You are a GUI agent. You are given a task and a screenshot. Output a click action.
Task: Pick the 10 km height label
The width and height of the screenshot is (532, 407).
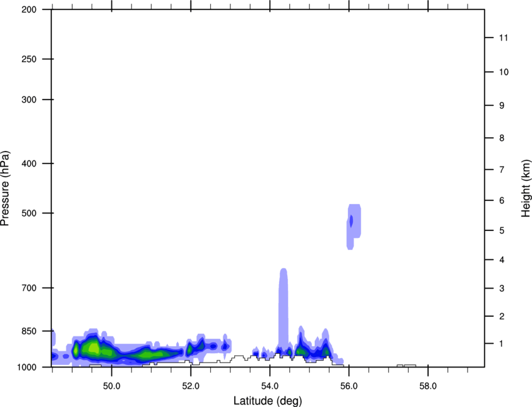(503, 72)
